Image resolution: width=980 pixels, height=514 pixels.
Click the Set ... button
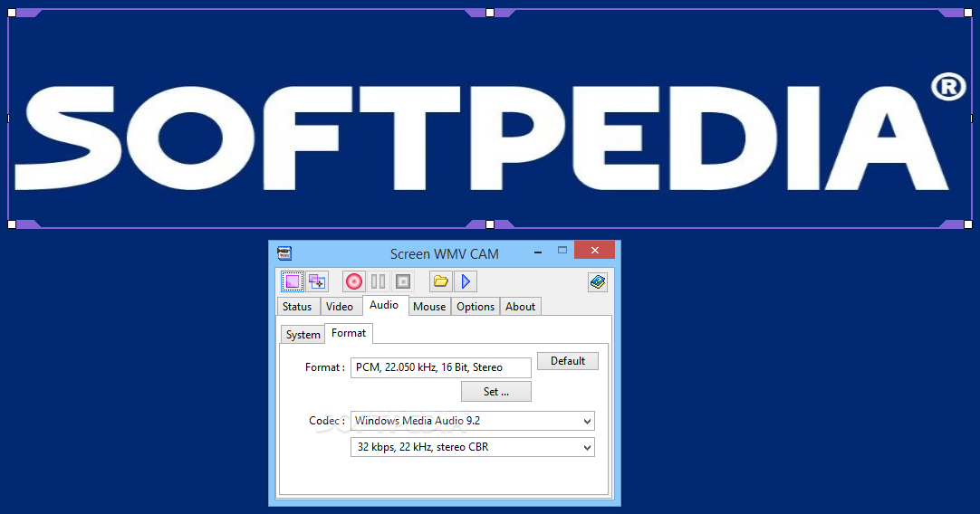496,392
